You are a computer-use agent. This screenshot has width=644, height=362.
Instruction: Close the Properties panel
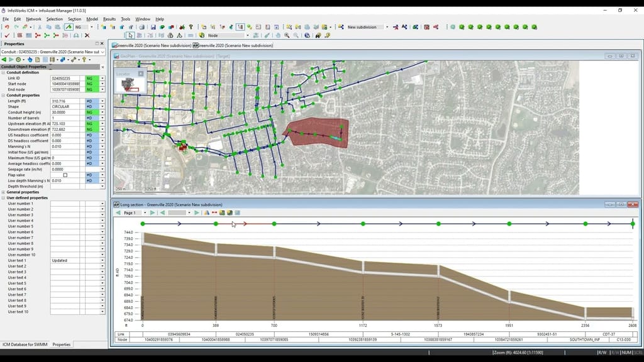[x=102, y=43]
